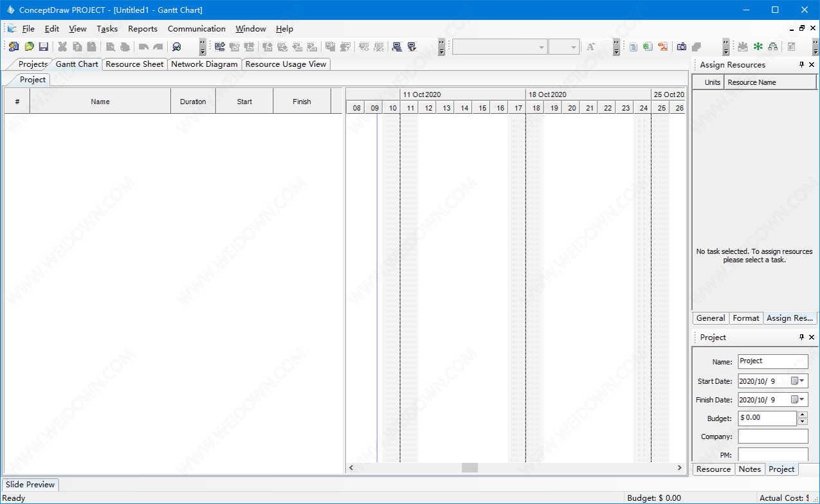Open the Communication menu

tap(197, 28)
